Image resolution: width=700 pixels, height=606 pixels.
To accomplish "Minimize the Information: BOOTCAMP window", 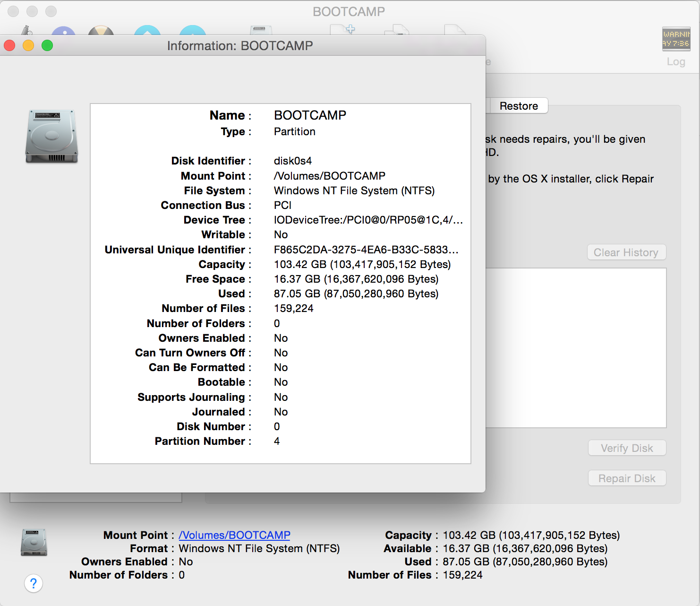I will pyautogui.click(x=28, y=46).
